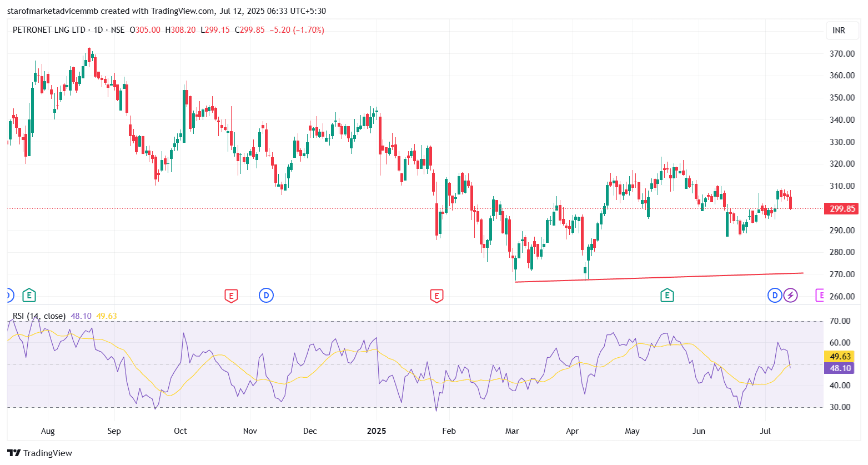The width and height of the screenshot is (868, 465).
Task: Click the 40.00 RSI axis label
Action: point(840,386)
